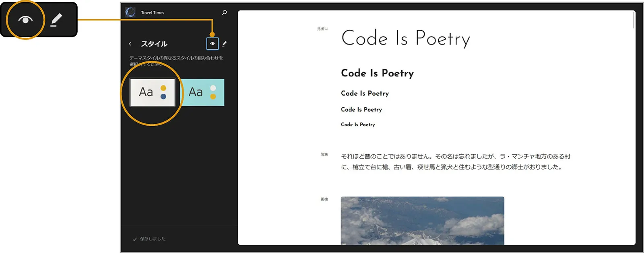This screenshot has height=266, width=644.
Task: Select the white Aa style variation
Action: (x=152, y=92)
